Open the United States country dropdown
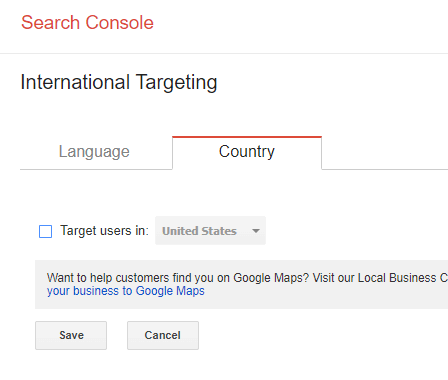 click(x=210, y=231)
